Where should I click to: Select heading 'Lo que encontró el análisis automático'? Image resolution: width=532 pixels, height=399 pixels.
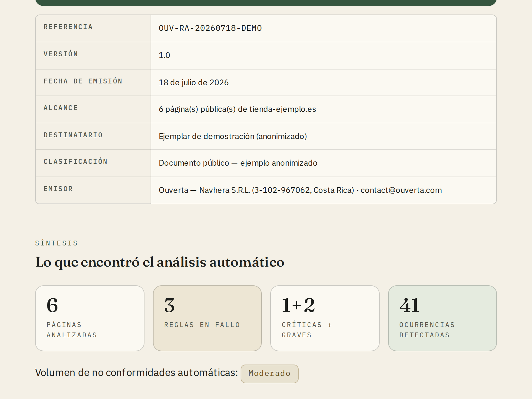(x=160, y=262)
